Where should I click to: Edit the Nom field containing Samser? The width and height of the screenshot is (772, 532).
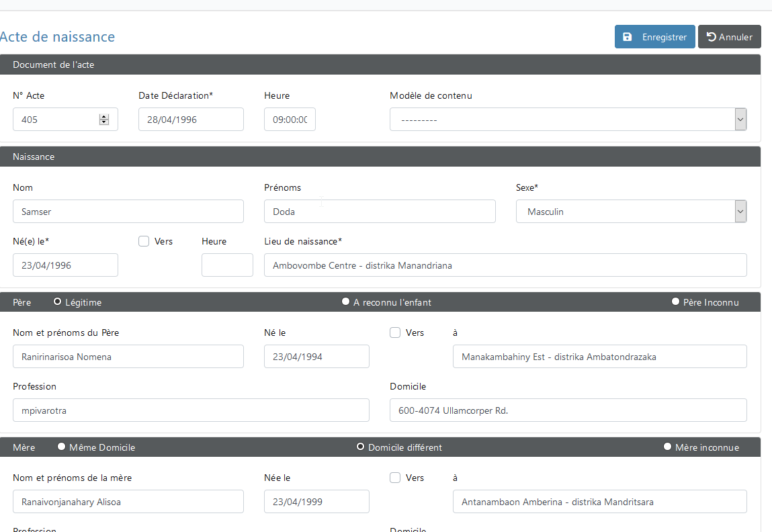[128, 212]
